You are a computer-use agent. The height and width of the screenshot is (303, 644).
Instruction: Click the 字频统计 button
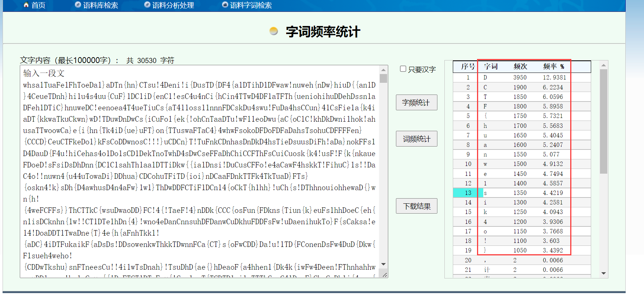416,103
